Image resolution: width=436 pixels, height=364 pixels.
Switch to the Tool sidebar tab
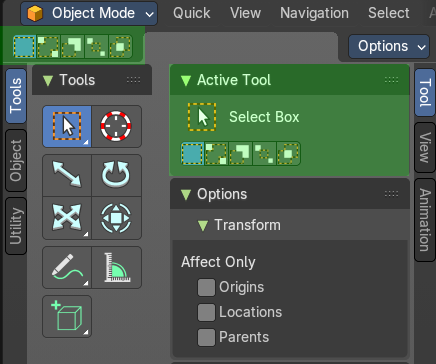click(425, 93)
